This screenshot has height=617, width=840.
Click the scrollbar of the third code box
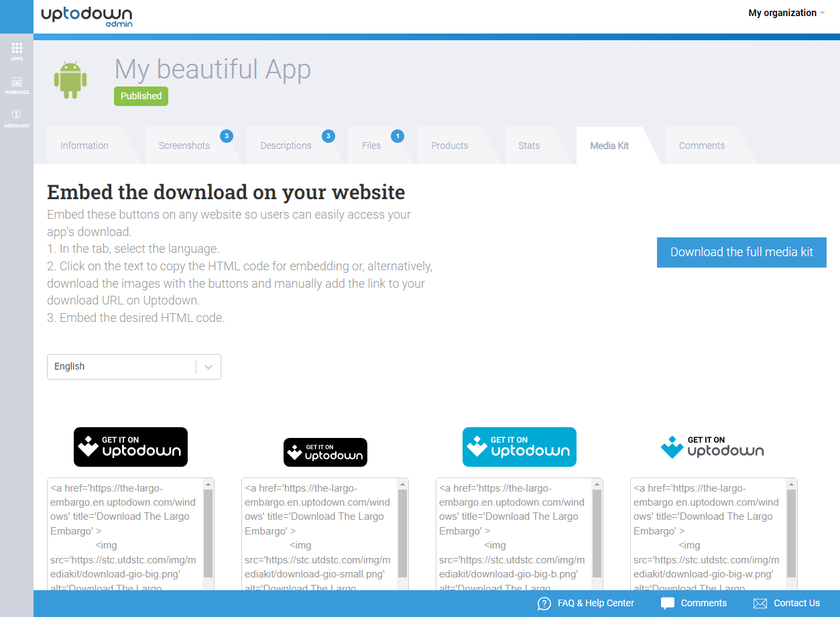coord(597,534)
